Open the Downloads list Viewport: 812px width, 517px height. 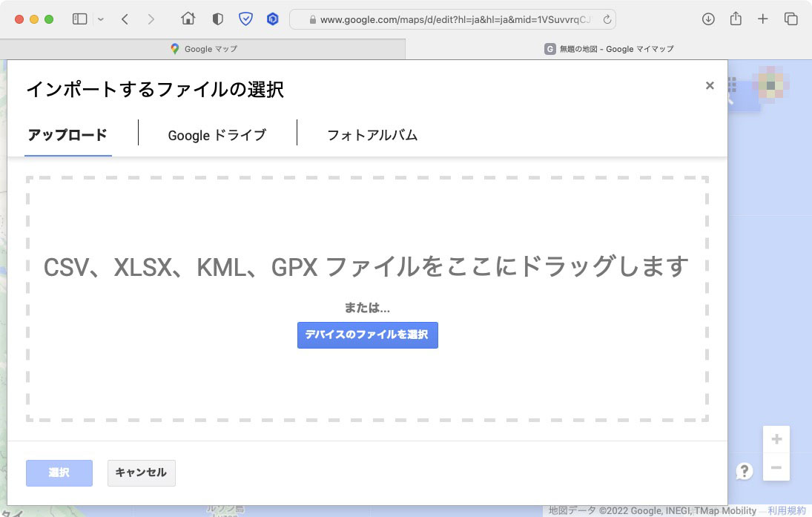click(x=707, y=19)
